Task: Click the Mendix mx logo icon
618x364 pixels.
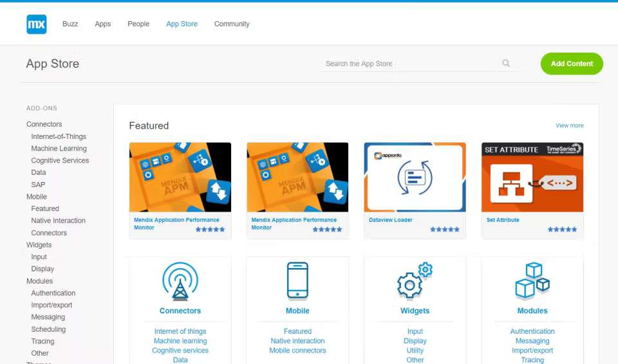Action: click(37, 24)
